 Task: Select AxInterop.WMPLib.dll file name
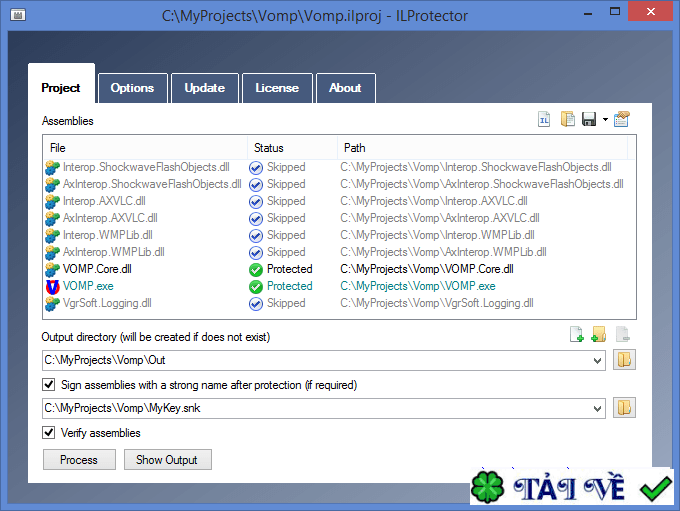tap(114, 252)
